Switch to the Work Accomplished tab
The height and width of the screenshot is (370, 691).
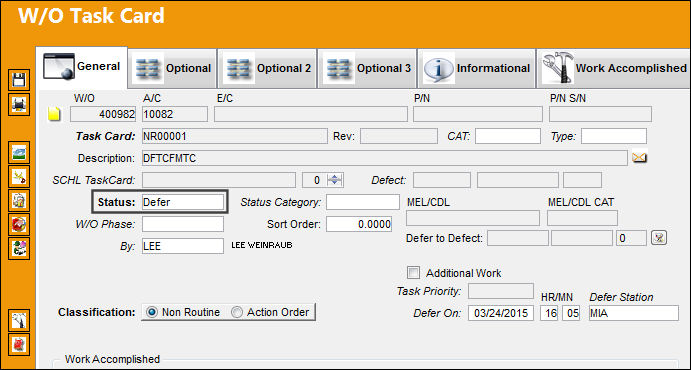point(614,68)
